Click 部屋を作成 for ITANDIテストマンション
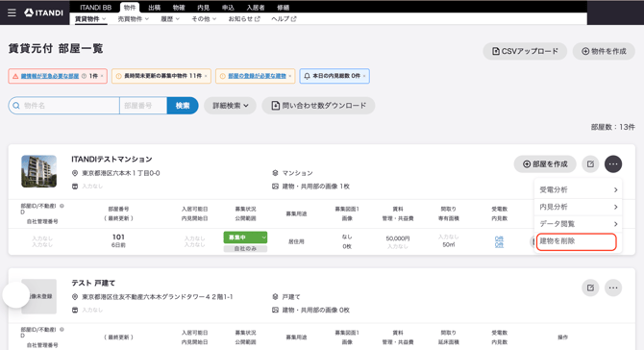Image resolution: width=644 pixels, height=350 pixels. [545, 163]
